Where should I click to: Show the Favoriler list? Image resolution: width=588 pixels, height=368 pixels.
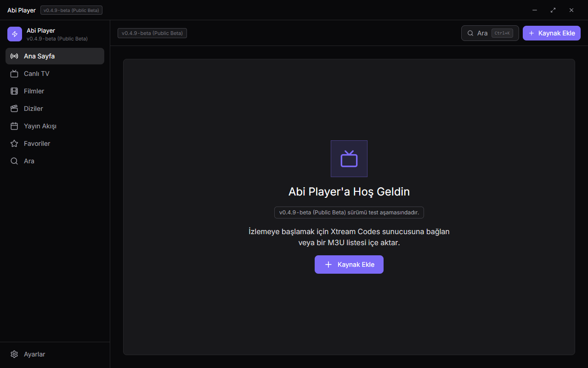click(55, 144)
